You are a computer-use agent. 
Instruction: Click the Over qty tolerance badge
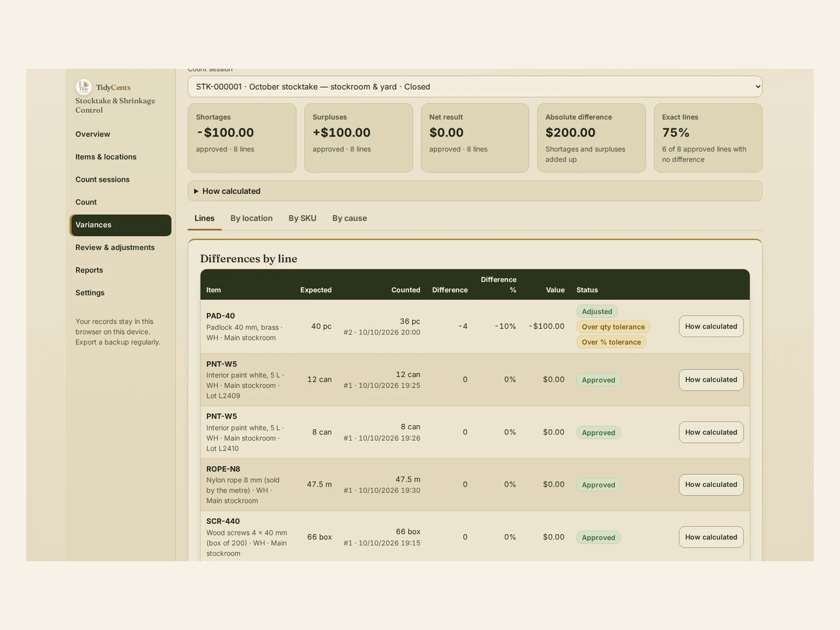[613, 327]
